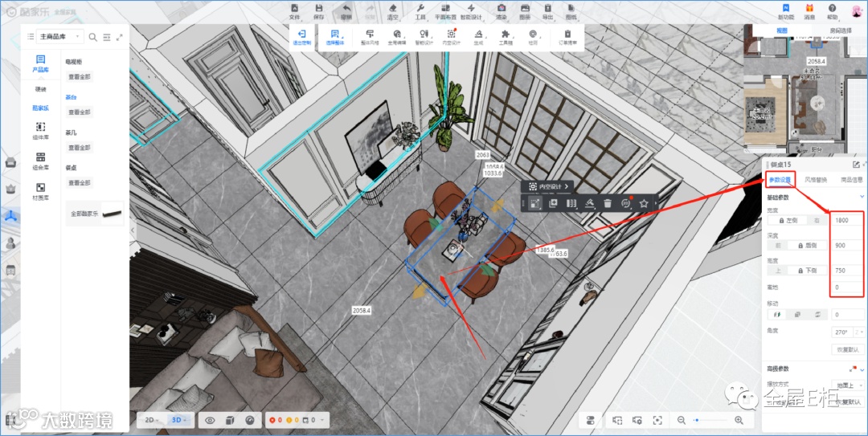
Task: Click the 内空设计 toolbar icon with red dot
Action: pos(451,35)
